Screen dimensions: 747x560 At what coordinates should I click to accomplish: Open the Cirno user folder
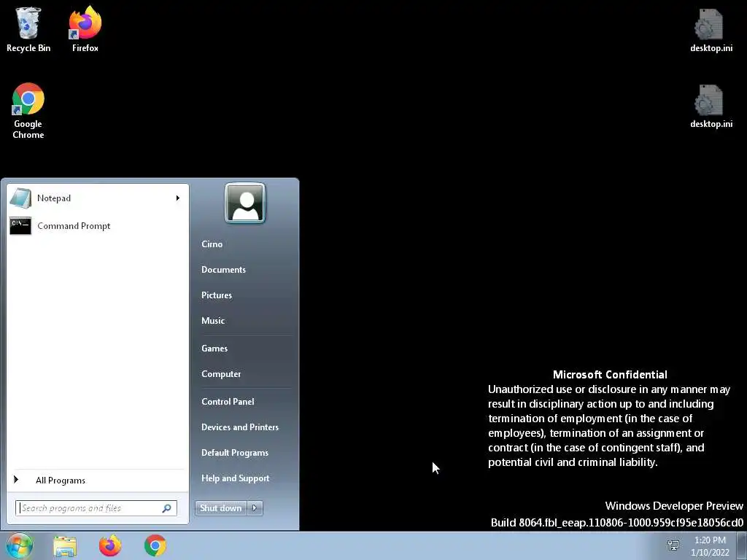point(212,244)
